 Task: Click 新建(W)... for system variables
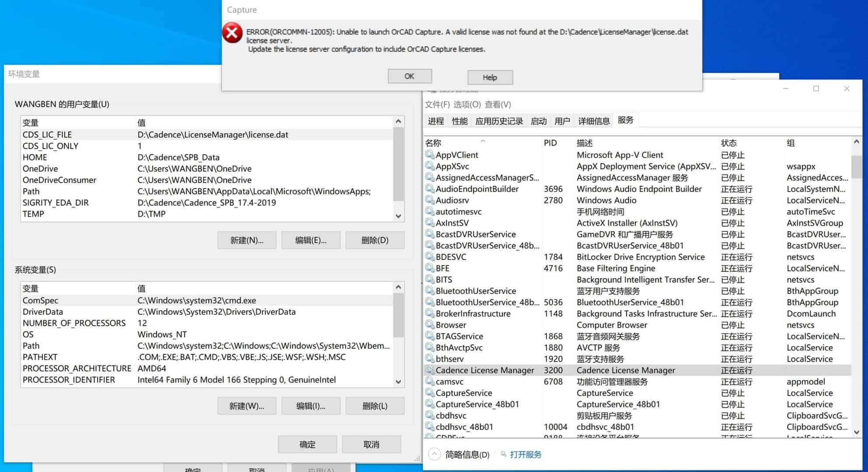[247, 406]
